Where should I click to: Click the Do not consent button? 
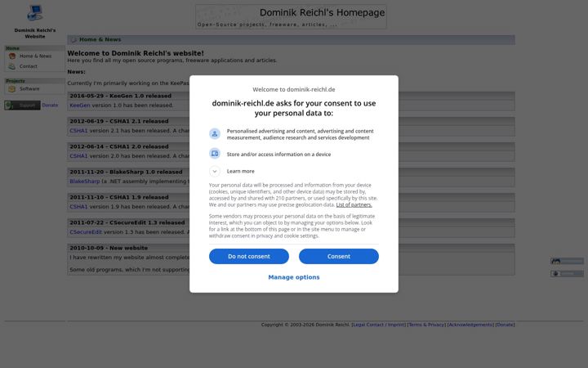point(249,256)
